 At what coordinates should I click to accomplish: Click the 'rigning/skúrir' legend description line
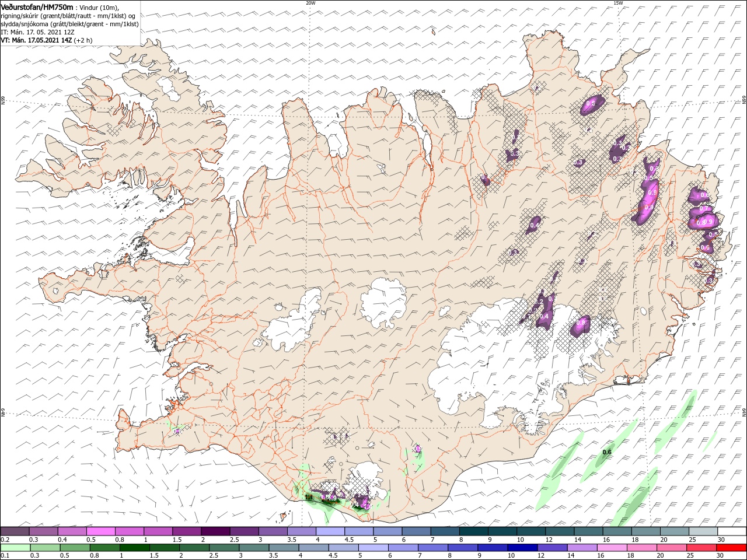(68, 15)
